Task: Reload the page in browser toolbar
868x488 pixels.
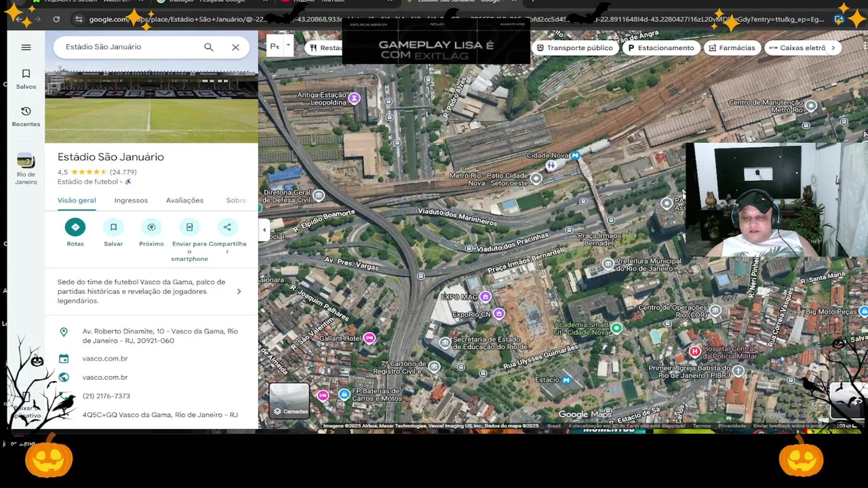Action: (x=56, y=19)
